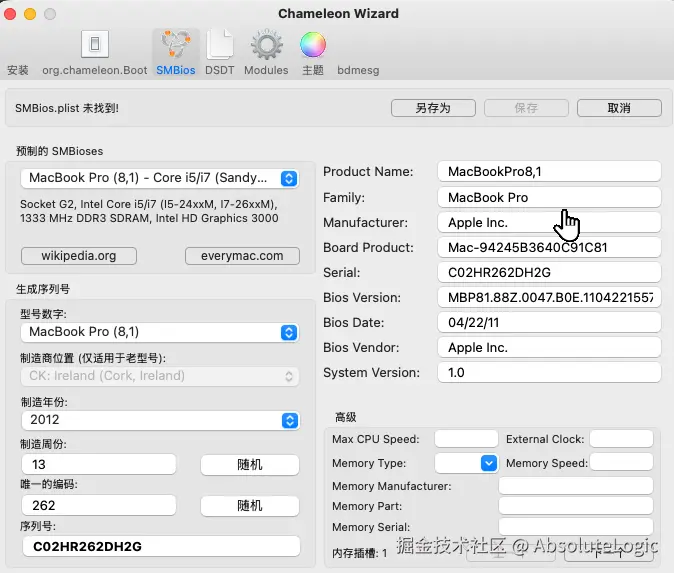Click the Manufacturer field Apple Inc.

pyautogui.click(x=549, y=222)
